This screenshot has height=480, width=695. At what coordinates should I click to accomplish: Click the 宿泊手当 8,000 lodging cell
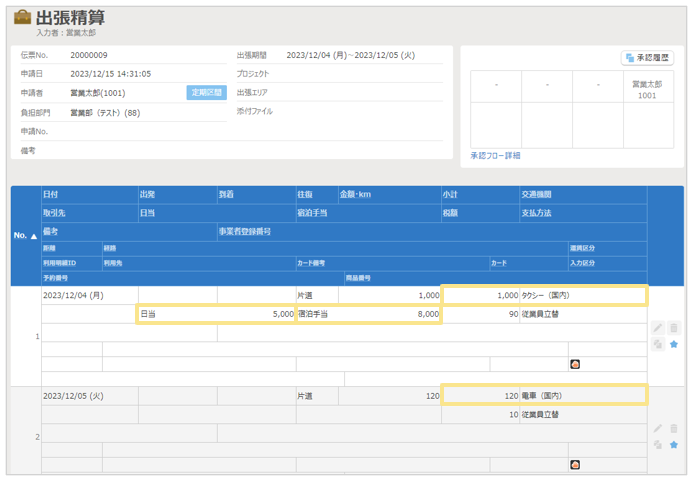368,314
